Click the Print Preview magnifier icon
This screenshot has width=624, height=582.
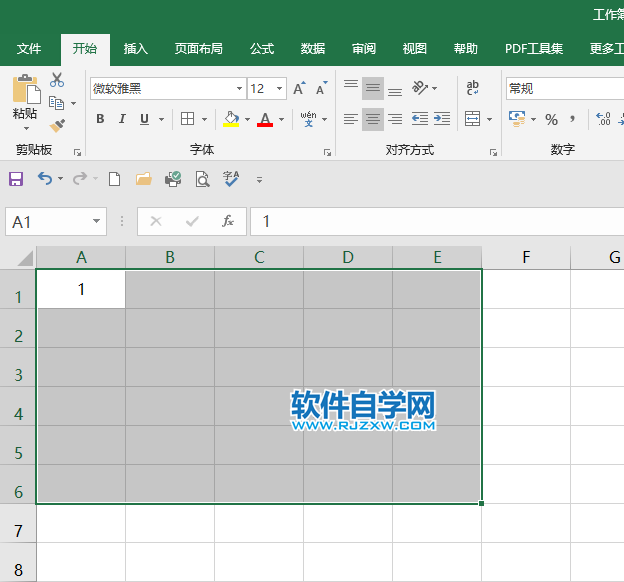click(x=202, y=179)
